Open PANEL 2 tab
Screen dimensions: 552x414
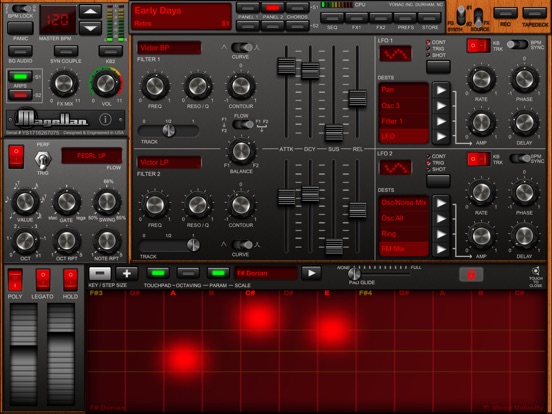[x=273, y=7]
